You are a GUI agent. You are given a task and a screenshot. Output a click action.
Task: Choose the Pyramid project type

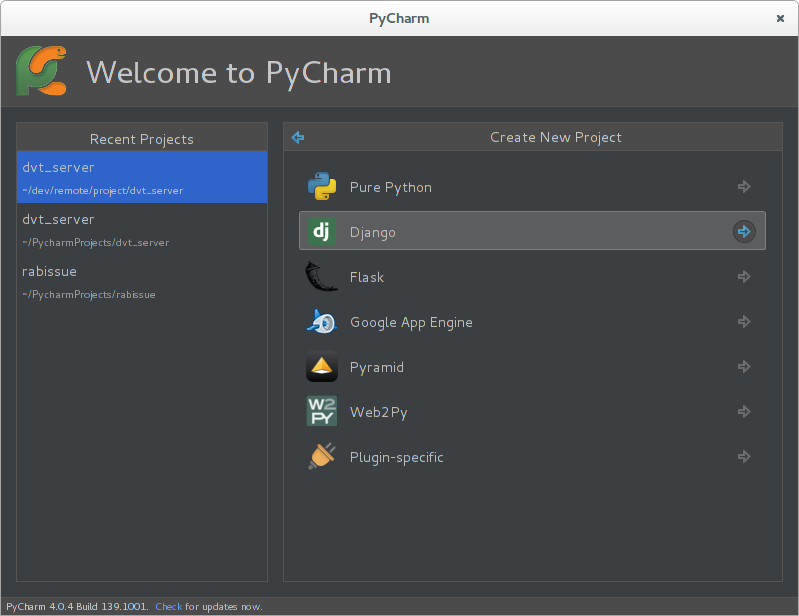pos(532,366)
